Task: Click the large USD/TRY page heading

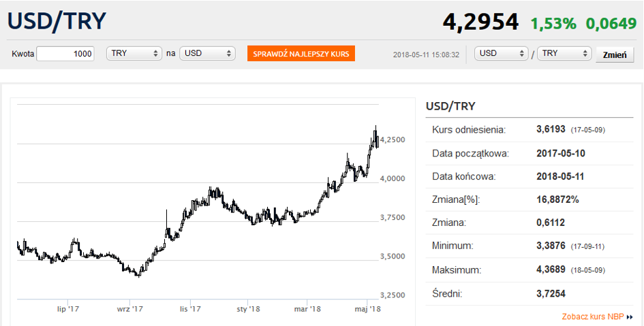Action: click(x=57, y=21)
